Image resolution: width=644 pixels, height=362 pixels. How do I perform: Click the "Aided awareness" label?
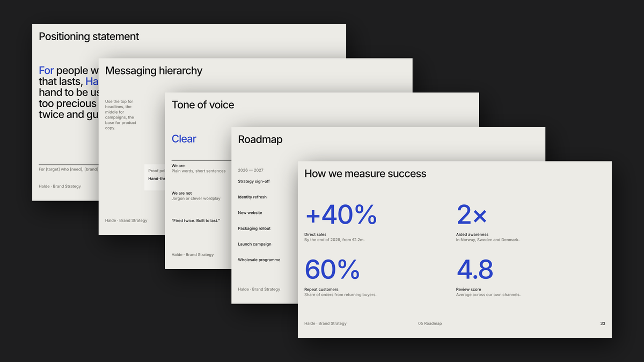click(x=472, y=235)
